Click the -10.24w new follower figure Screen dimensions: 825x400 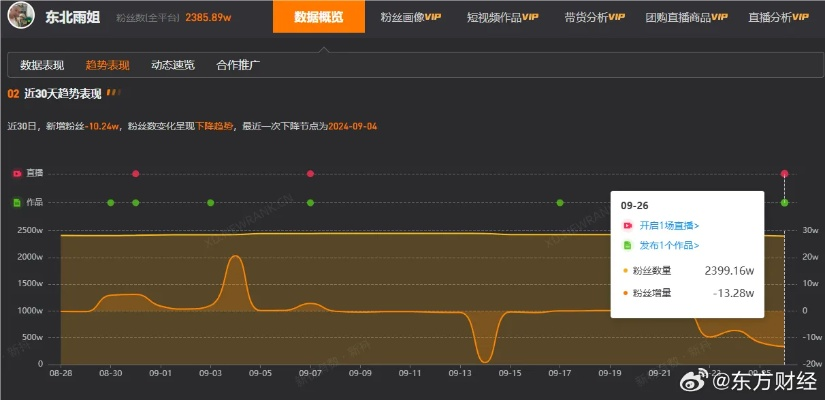pos(103,126)
